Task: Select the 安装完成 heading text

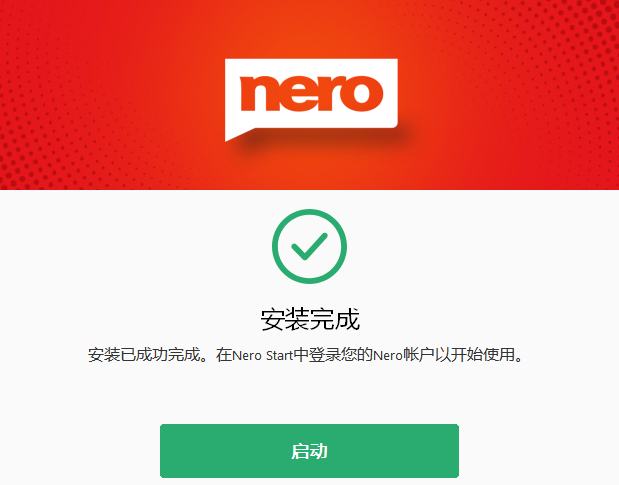Action: point(310,319)
